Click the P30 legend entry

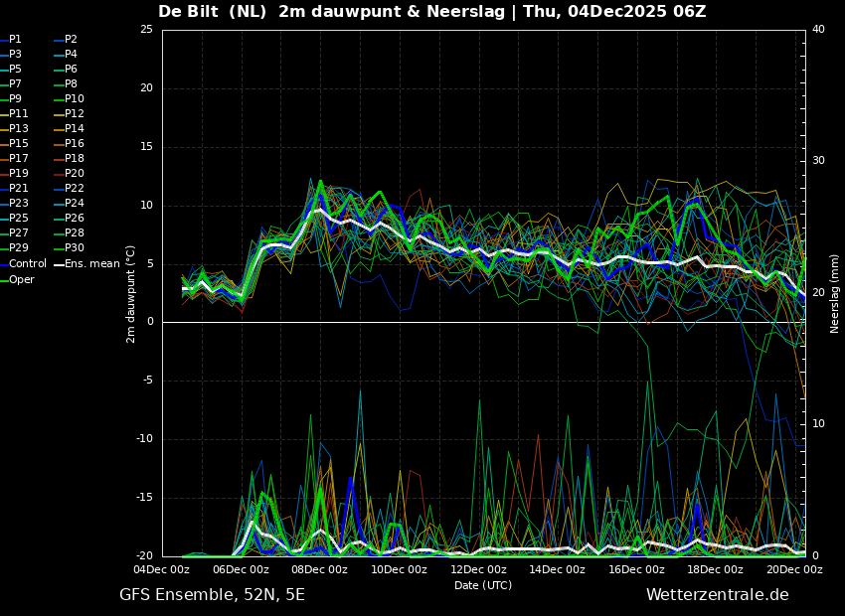pyautogui.click(x=69, y=247)
